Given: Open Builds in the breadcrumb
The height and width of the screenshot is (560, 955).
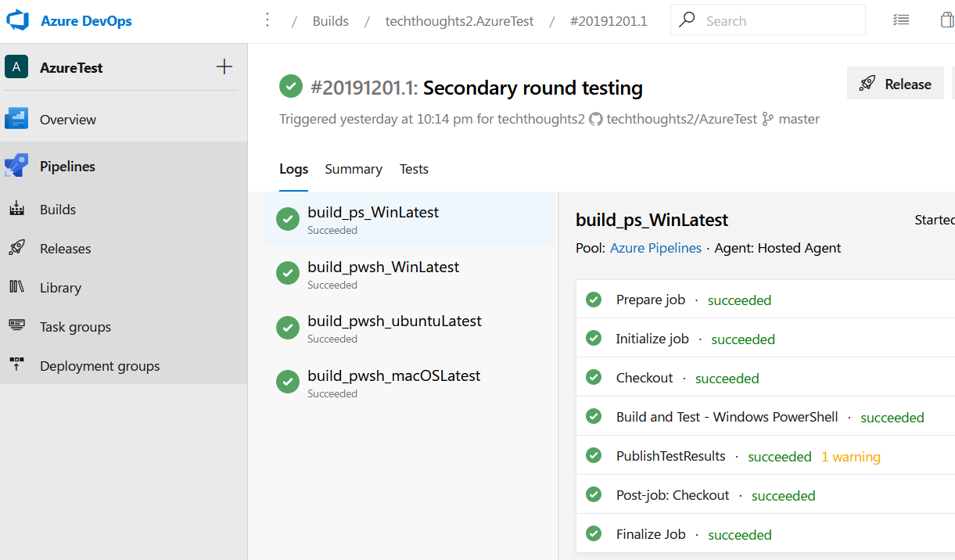Looking at the screenshot, I should coord(330,21).
